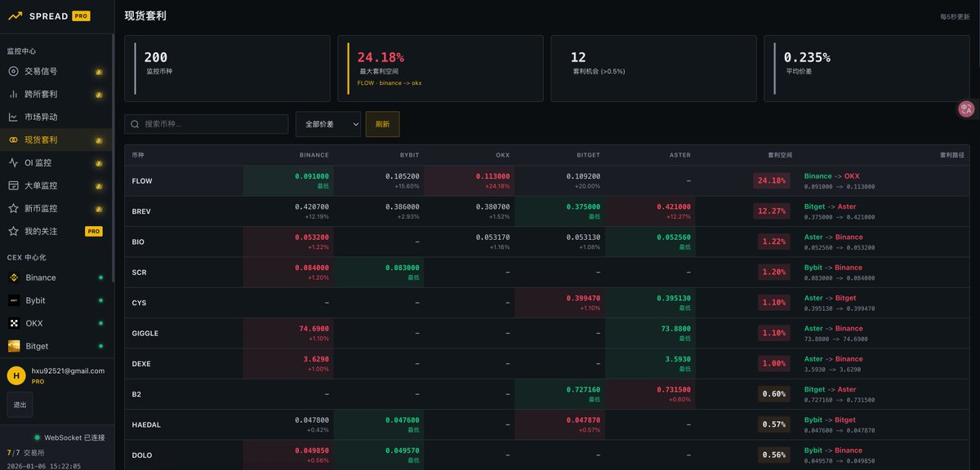Screen dimensions: 980x470
Task: Click the Bitget exchange logo
Action: tap(14, 346)
